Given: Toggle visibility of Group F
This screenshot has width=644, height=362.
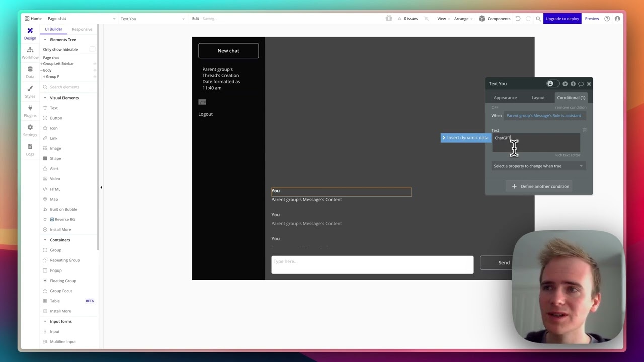Looking at the screenshot, I should click(x=95, y=77).
